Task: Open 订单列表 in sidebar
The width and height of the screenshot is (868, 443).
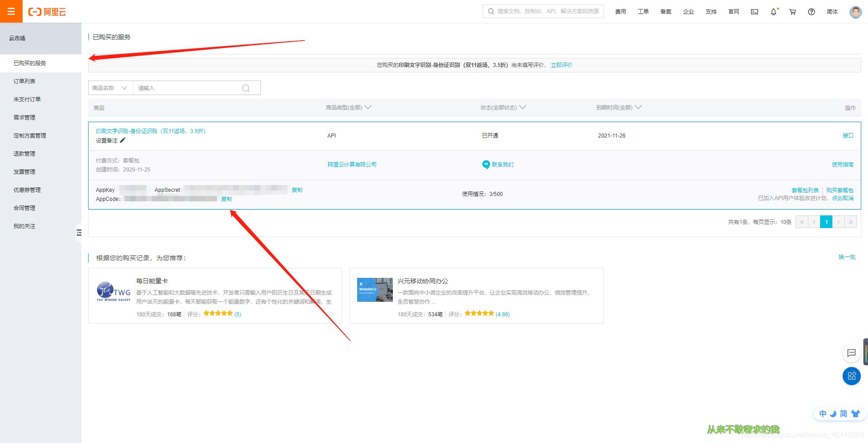Action: click(x=41, y=81)
